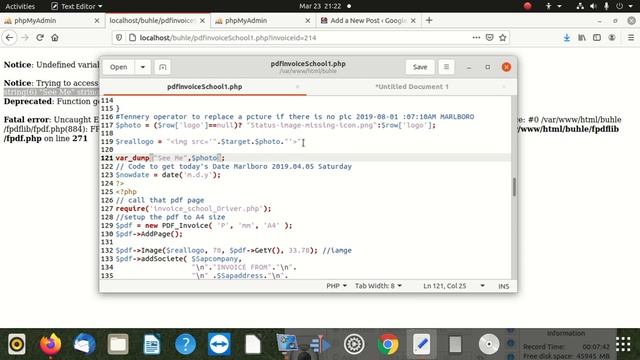Open Text Editor hamburger menu

[x=446, y=67]
